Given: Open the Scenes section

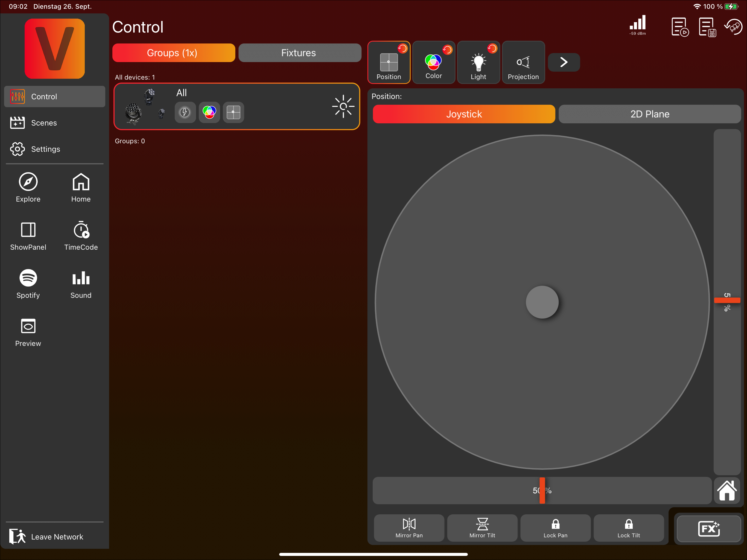Looking at the screenshot, I should (x=54, y=123).
